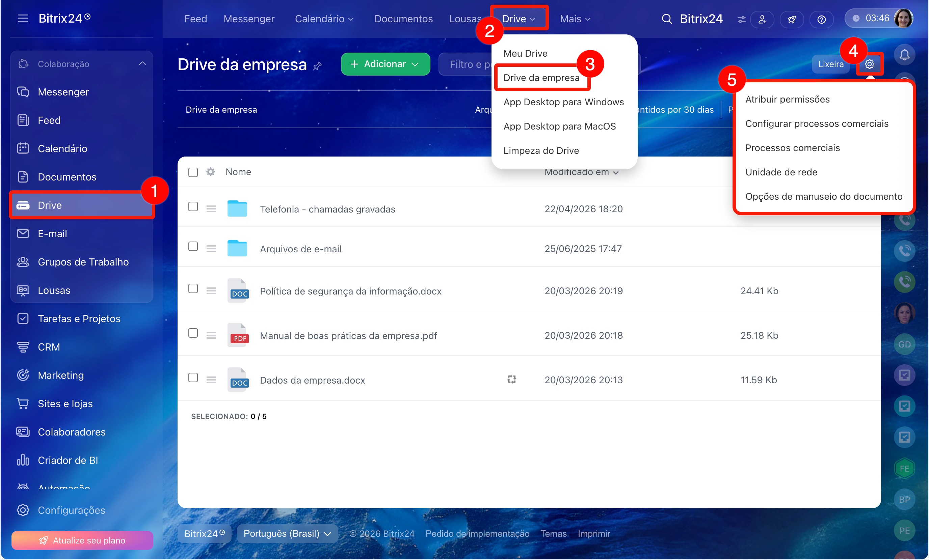This screenshot has height=560, width=929.
Task: Choose Limpeza do Drive from Drive menu
Action: [541, 150]
